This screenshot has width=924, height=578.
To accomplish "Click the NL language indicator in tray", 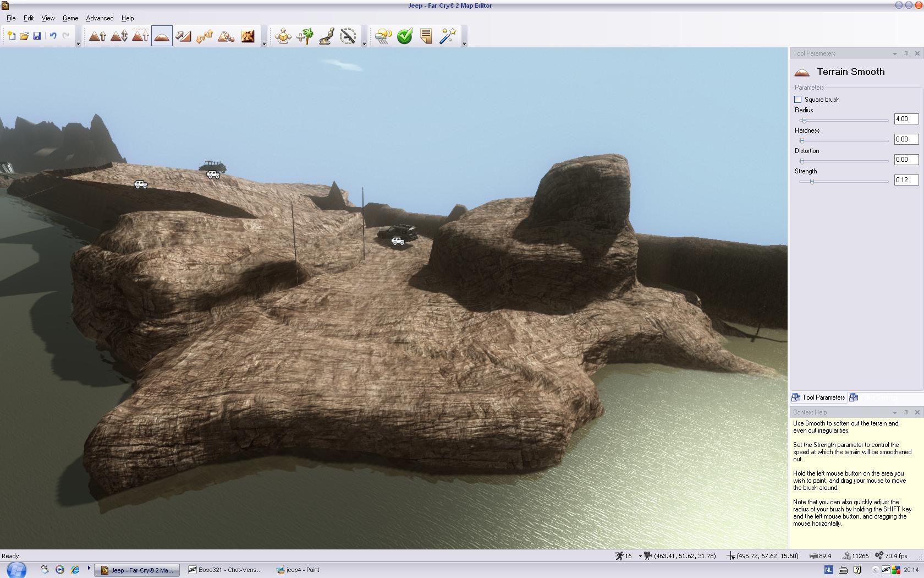I will click(x=828, y=570).
